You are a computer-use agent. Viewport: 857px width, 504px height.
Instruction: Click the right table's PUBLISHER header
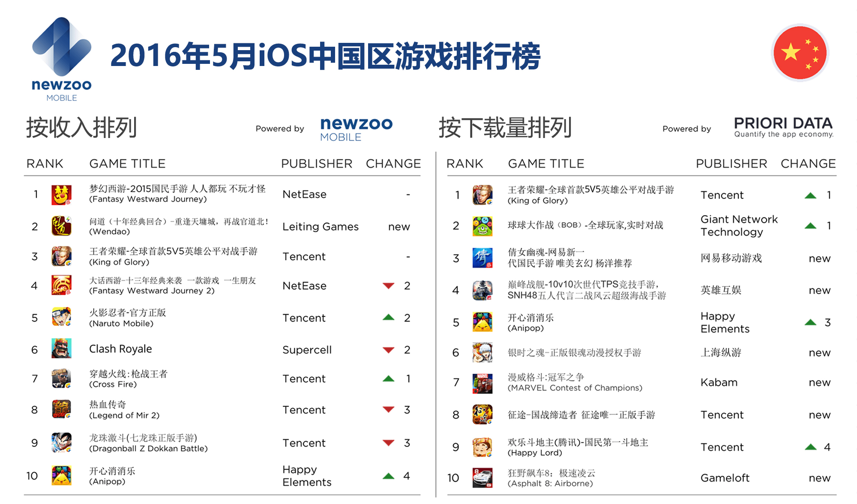coord(731,164)
